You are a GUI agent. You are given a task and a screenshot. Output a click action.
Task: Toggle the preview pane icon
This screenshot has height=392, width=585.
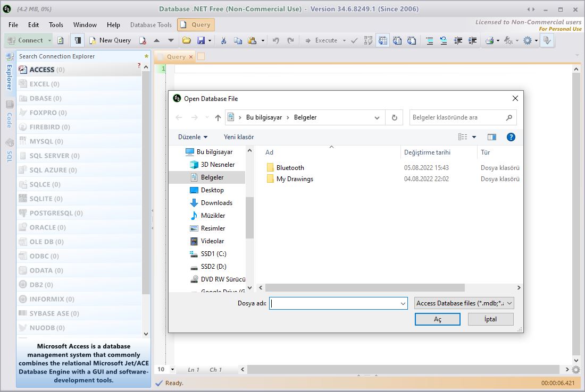pos(492,137)
